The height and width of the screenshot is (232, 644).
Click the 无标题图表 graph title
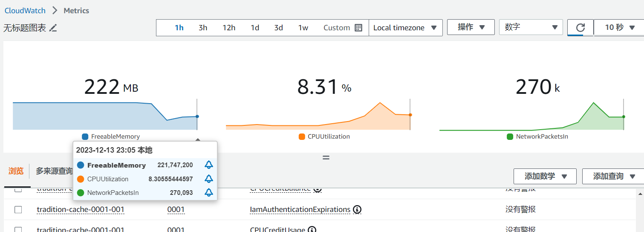pyautogui.click(x=25, y=28)
